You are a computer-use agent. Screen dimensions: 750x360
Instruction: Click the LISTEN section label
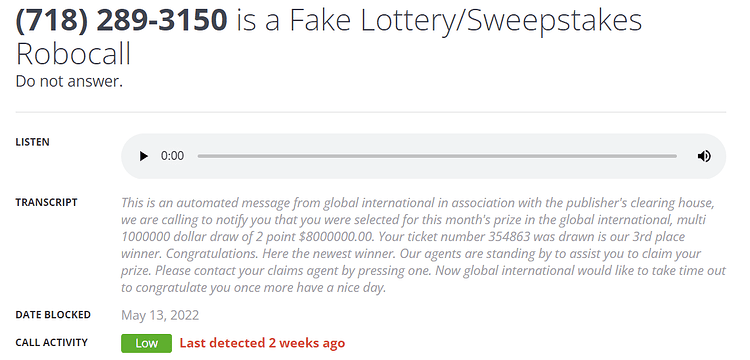pyautogui.click(x=33, y=142)
